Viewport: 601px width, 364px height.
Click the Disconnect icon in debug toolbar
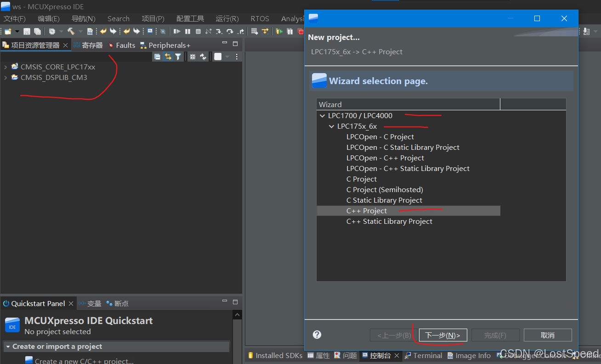[209, 31]
